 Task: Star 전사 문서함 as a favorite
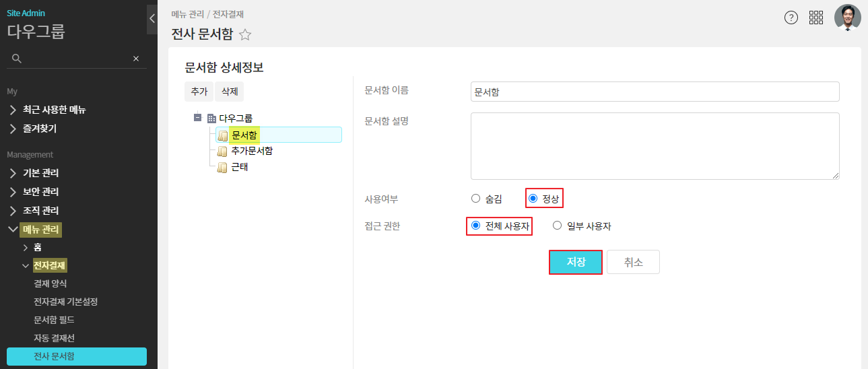tap(245, 35)
